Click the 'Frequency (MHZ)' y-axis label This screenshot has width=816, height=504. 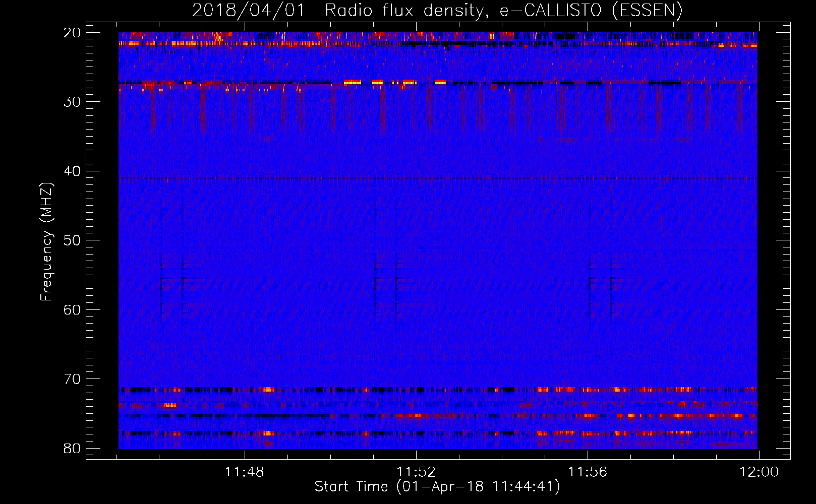point(46,241)
